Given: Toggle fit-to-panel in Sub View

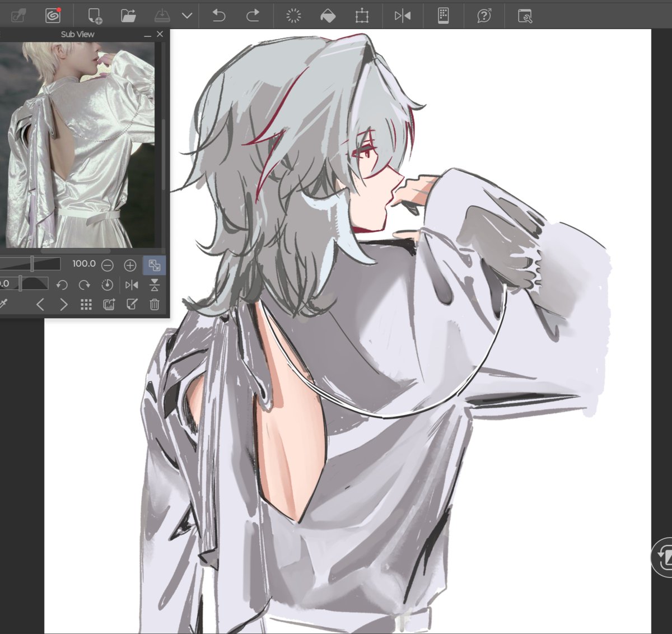Looking at the screenshot, I should [155, 265].
